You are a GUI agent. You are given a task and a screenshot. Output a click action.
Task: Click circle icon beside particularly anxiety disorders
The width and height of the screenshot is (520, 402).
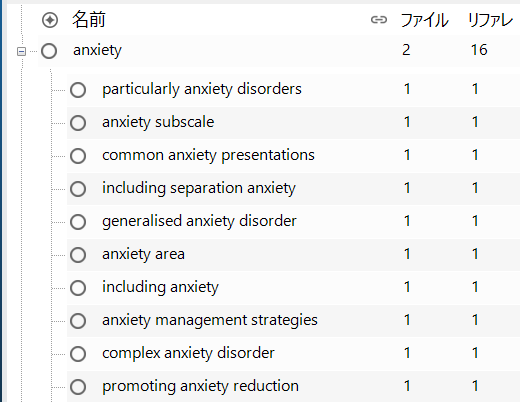[78, 90]
